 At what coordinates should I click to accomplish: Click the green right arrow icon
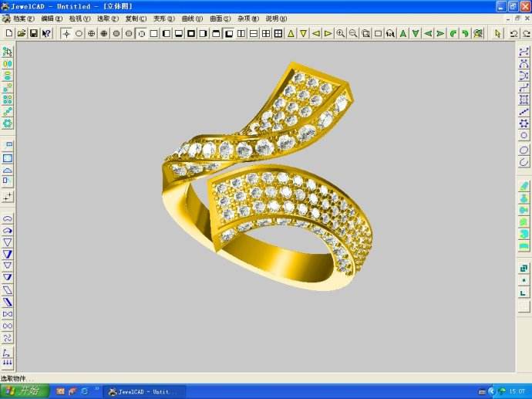[x=440, y=33]
